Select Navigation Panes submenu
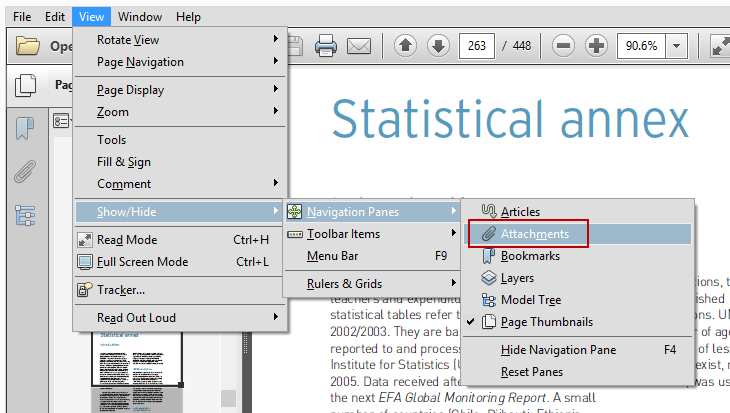Screen dimensions: 730x413 372,212
